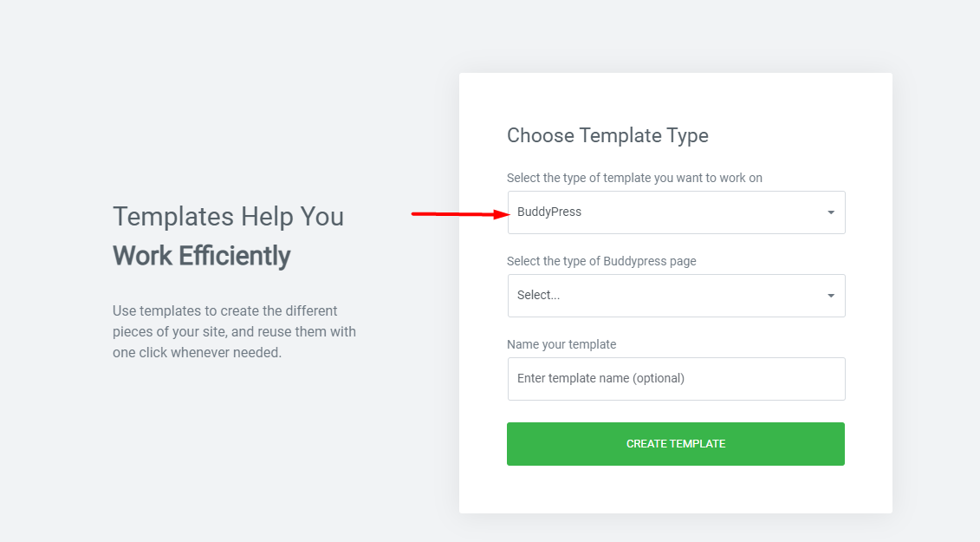Click the BuddyPress text inside the dropdown
Viewport: 980px width, 542px height.
click(x=548, y=211)
